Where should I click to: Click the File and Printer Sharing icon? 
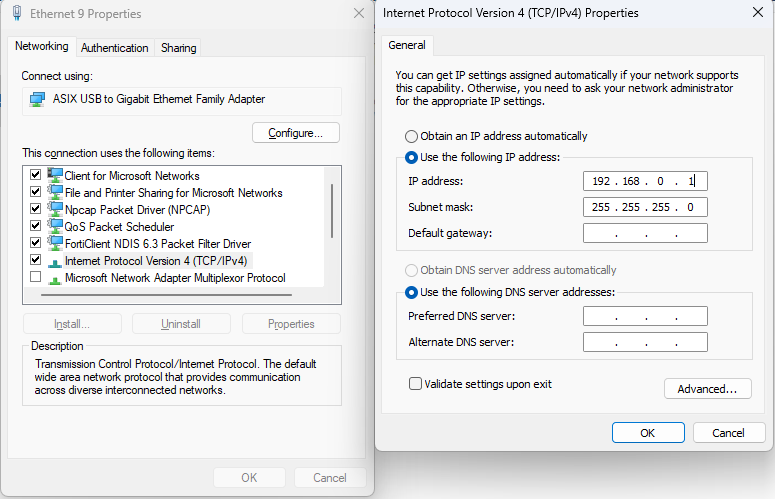pos(55,192)
